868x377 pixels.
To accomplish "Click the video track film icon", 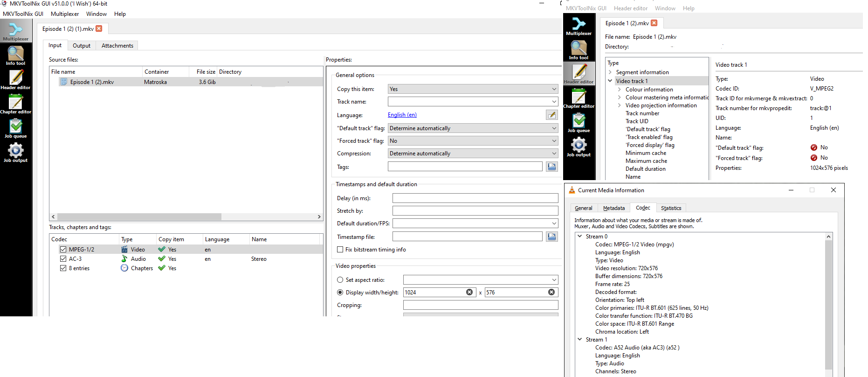I will pos(124,249).
